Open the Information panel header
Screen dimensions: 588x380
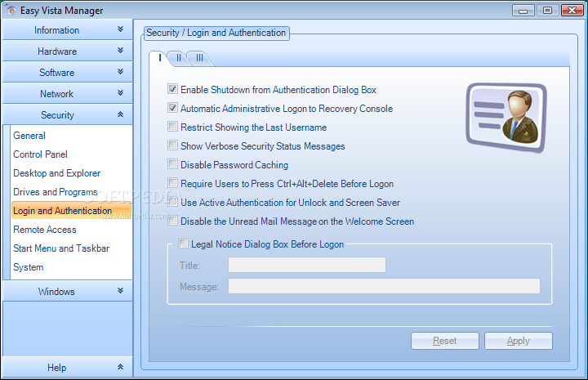(68, 29)
